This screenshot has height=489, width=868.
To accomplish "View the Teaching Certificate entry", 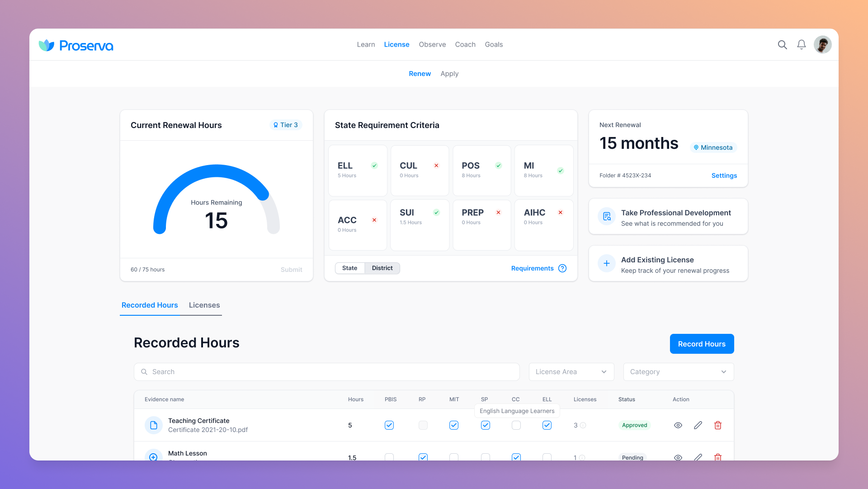I will tap(678, 425).
